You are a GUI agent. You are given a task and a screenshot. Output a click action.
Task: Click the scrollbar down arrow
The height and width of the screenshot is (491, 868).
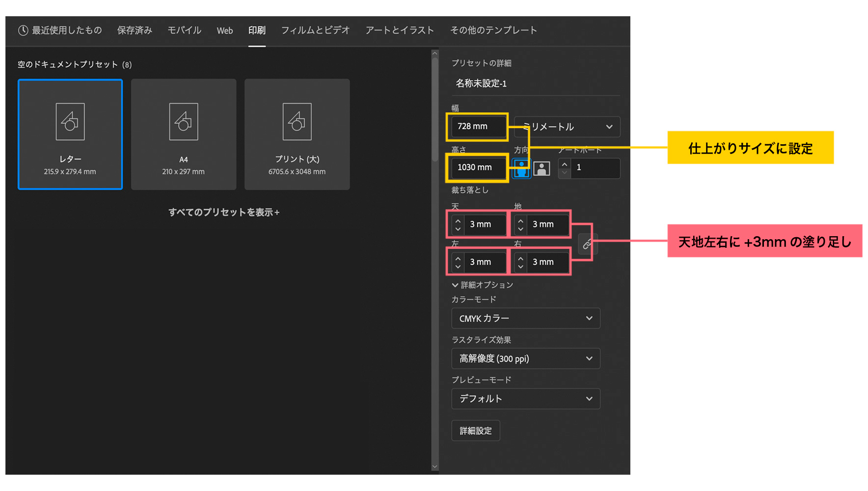coord(435,467)
